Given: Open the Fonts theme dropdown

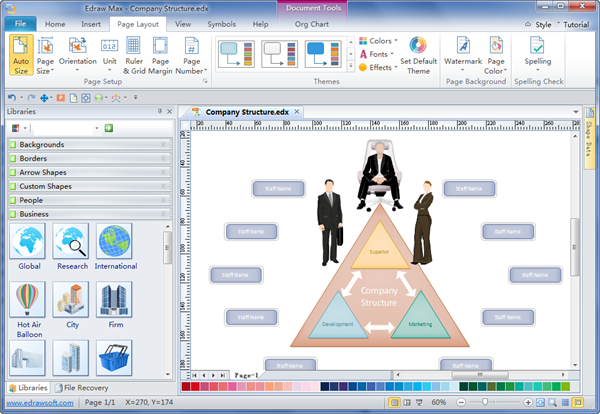Looking at the screenshot, I should tap(377, 54).
